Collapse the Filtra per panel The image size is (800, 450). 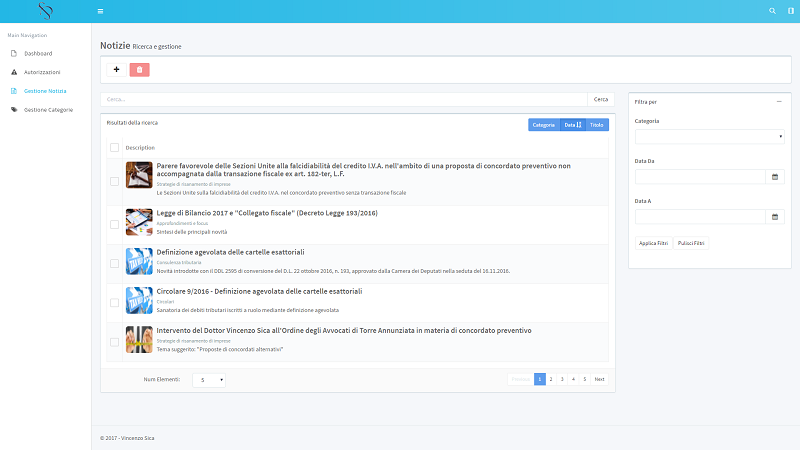tap(778, 101)
